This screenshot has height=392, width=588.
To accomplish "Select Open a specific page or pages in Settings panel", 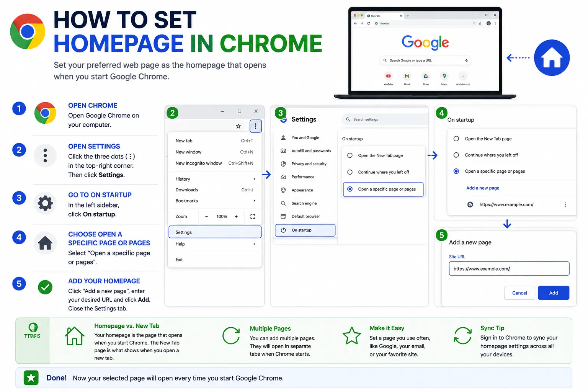I will [x=350, y=189].
